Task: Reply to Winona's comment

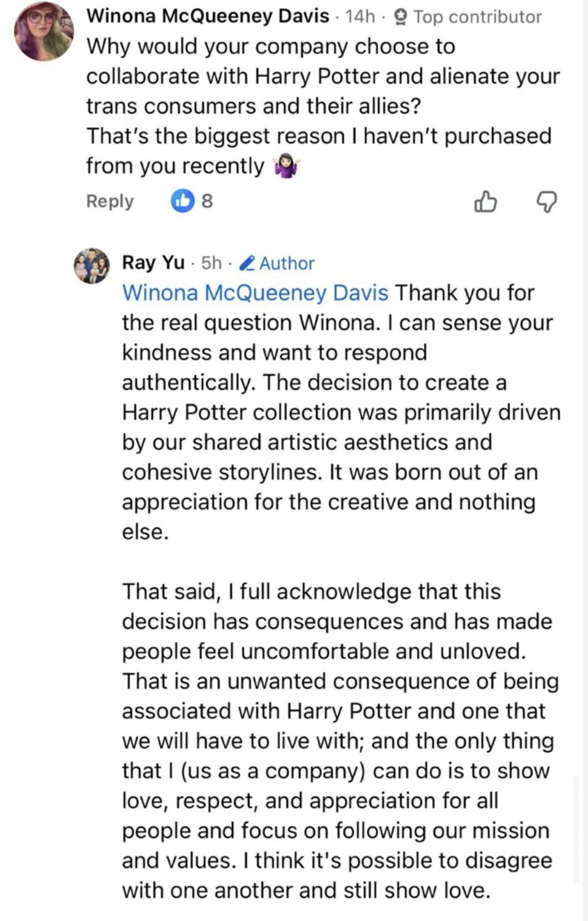Action: click(x=110, y=201)
